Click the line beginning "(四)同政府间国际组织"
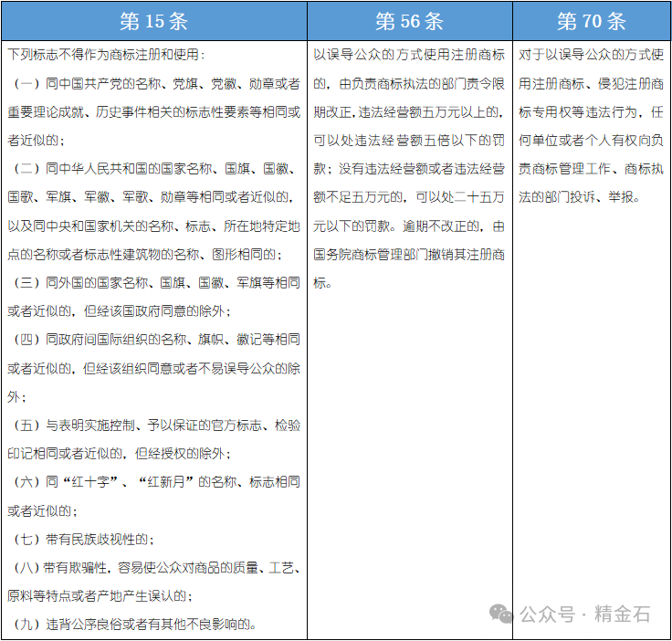This screenshot has height=641, width=672. [156, 340]
